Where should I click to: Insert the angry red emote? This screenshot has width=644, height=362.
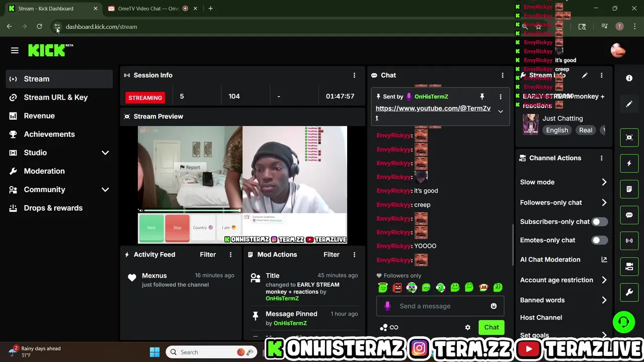(397, 288)
